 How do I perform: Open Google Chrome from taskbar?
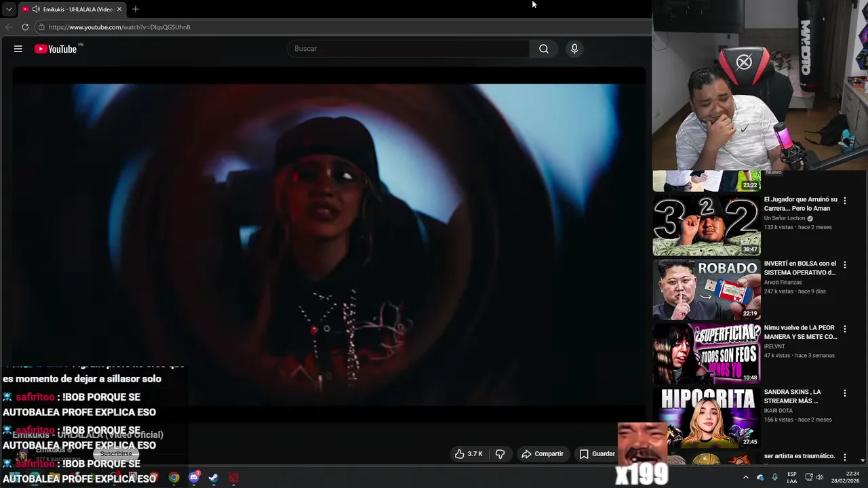pyautogui.click(x=174, y=478)
